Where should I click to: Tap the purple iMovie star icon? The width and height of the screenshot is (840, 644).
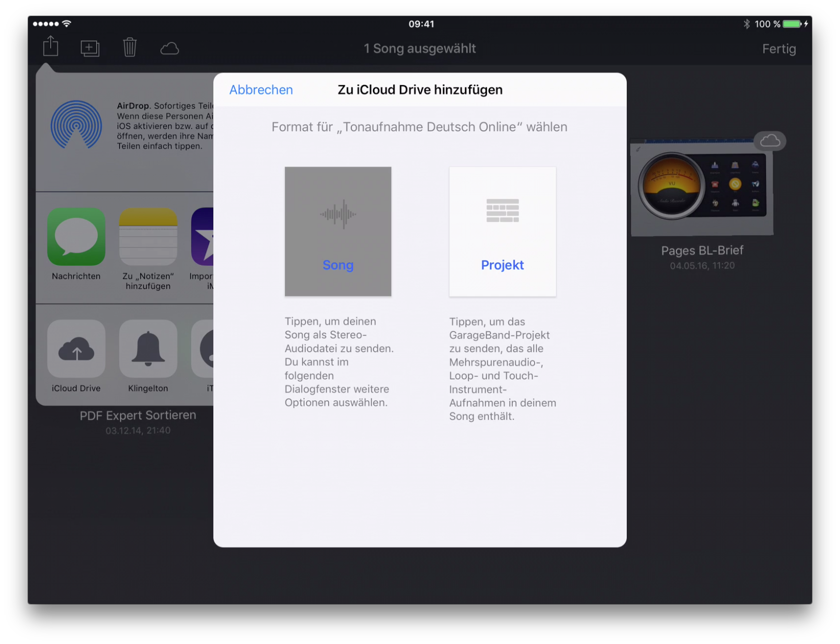point(203,237)
